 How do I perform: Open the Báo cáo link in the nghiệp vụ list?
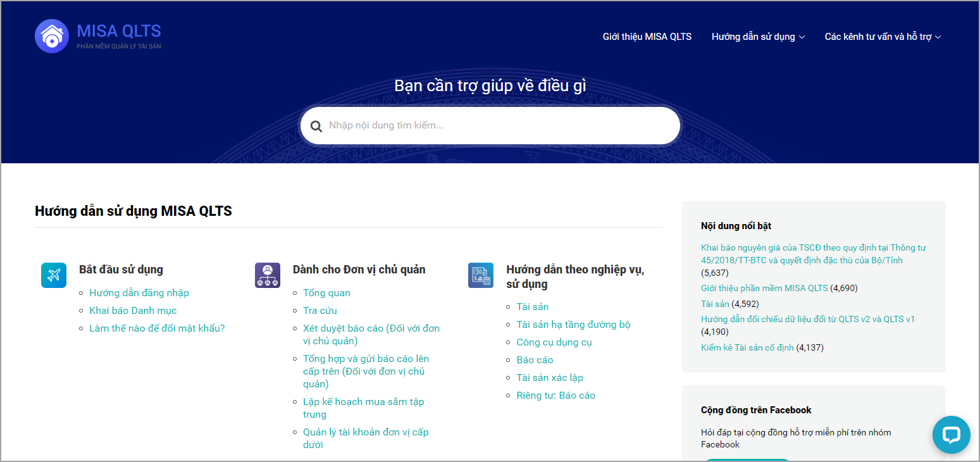point(535,360)
